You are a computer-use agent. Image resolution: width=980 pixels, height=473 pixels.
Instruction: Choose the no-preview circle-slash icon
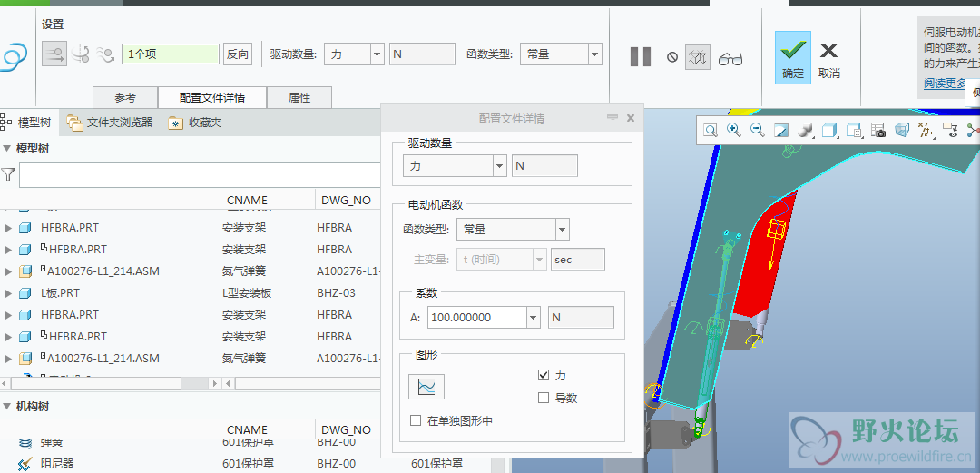tap(671, 57)
